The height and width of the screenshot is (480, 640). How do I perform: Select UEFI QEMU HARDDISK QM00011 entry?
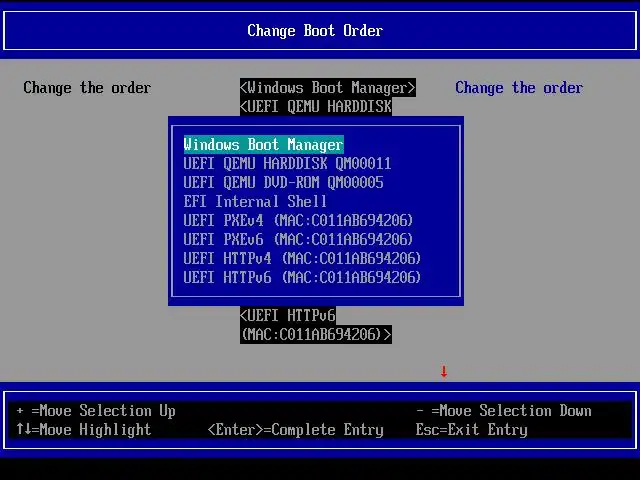287,164
